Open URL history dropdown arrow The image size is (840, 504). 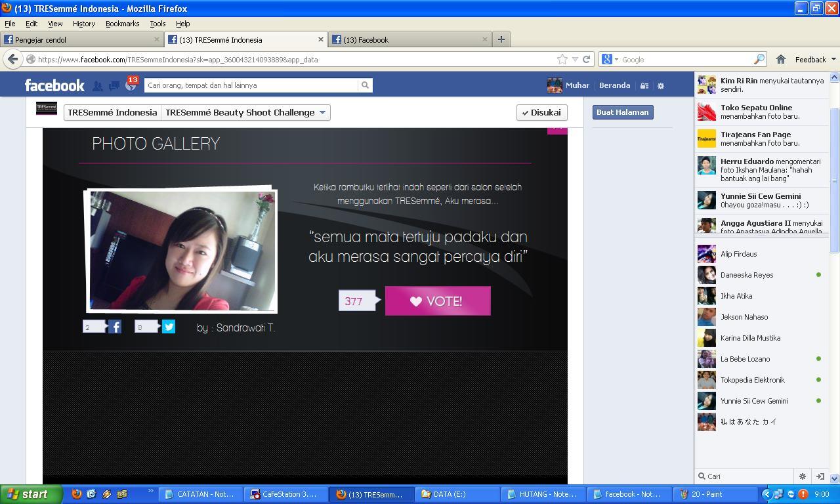575,59
